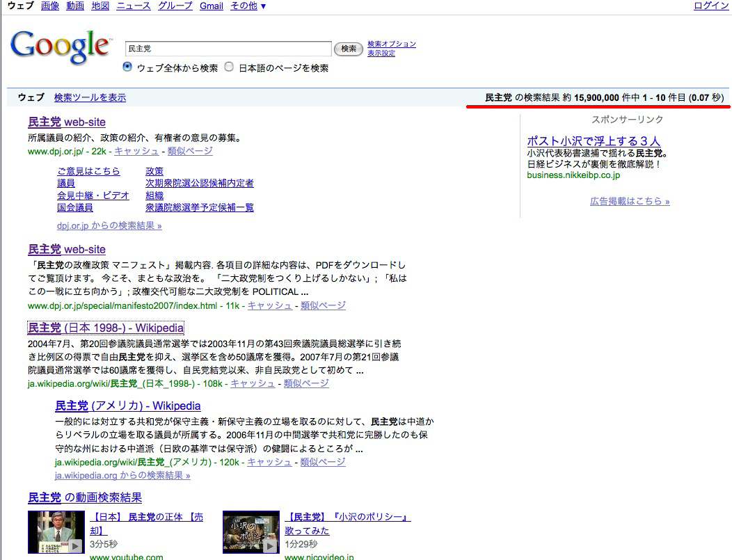Select ウェブ全体から検索 radio button
The height and width of the screenshot is (560, 732).
tap(127, 67)
